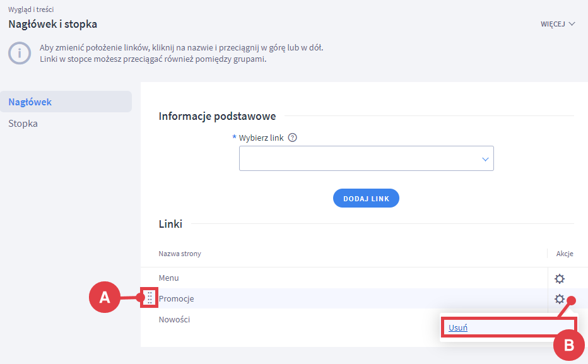This screenshot has height=364, width=588.
Task: Select the Promocje link name
Action: pyautogui.click(x=176, y=298)
